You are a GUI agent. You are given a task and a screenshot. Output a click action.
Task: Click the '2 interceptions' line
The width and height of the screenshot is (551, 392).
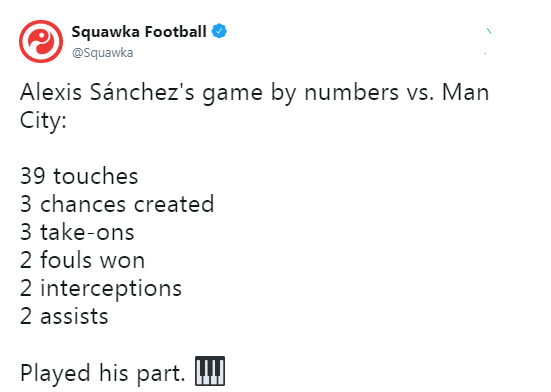[x=101, y=289]
